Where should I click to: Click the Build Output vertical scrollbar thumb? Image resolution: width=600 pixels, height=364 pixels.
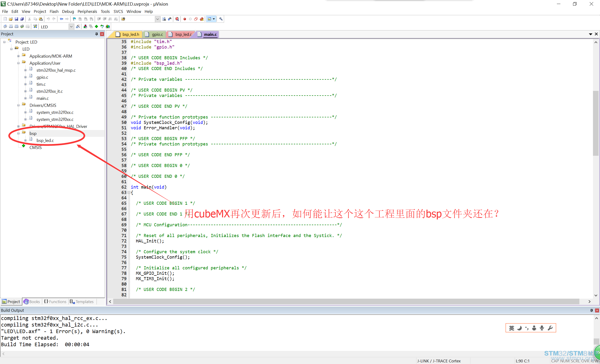tap(596, 341)
